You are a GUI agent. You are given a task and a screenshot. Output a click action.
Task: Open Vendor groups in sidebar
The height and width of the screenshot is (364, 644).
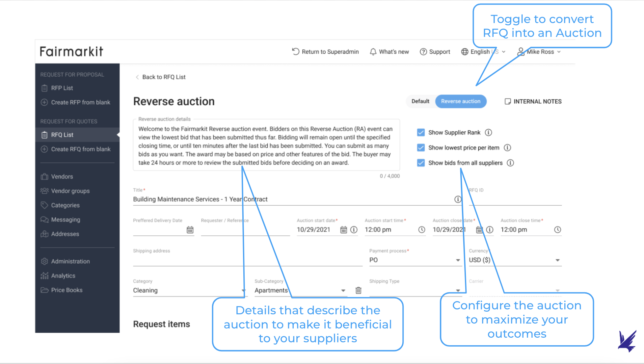tap(70, 191)
